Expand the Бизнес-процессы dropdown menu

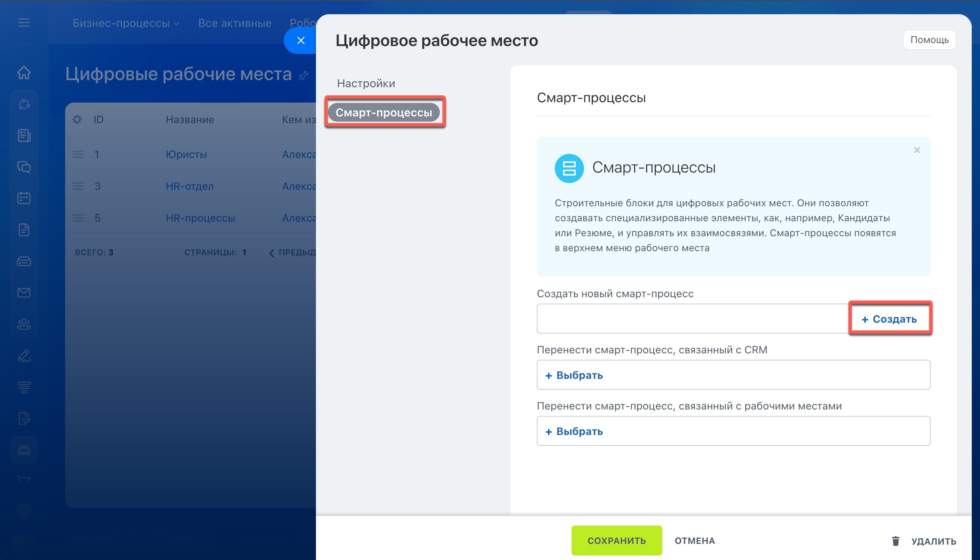(x=126, y=23)
